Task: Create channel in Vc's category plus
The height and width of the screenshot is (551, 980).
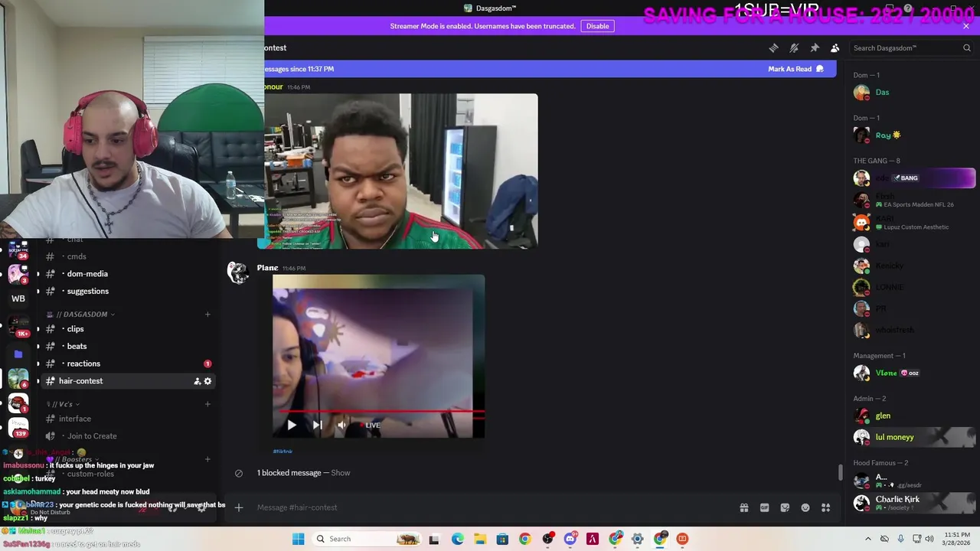Action: (x=207, y=404)
